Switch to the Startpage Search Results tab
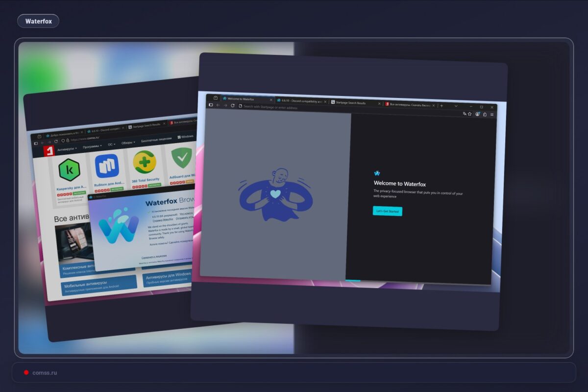The image size is (588, 392). tap(350, 103)
